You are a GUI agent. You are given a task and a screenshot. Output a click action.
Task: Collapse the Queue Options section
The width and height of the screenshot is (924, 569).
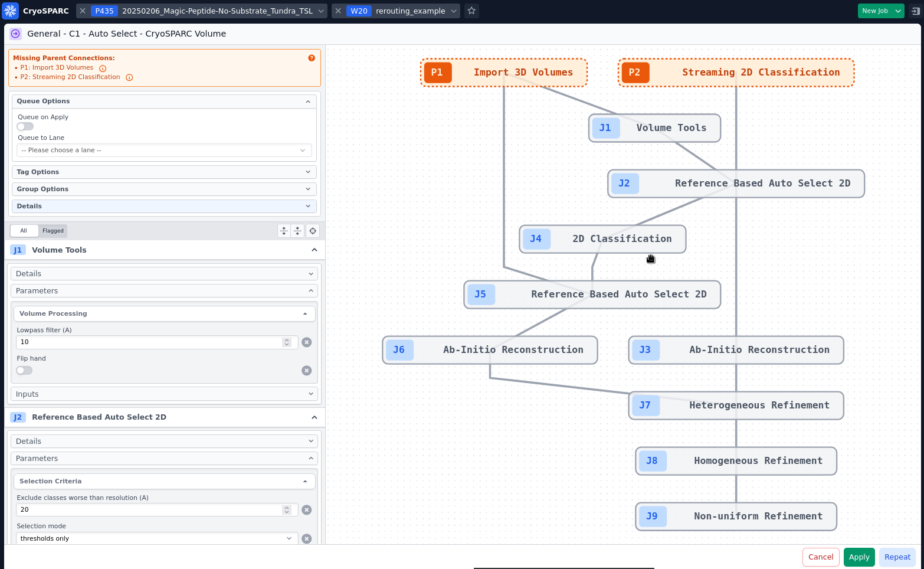(164, 102)
